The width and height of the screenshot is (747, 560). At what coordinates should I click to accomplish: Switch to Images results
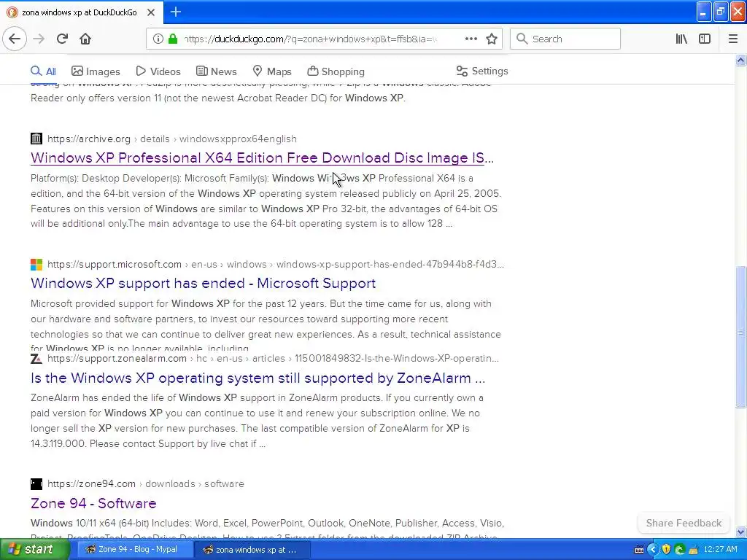pos(96,71)
